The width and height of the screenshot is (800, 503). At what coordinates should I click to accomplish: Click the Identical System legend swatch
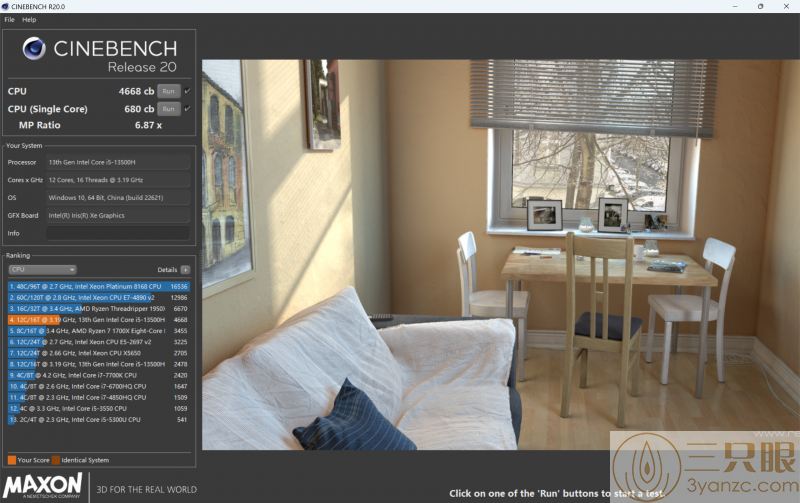(56, 460)
